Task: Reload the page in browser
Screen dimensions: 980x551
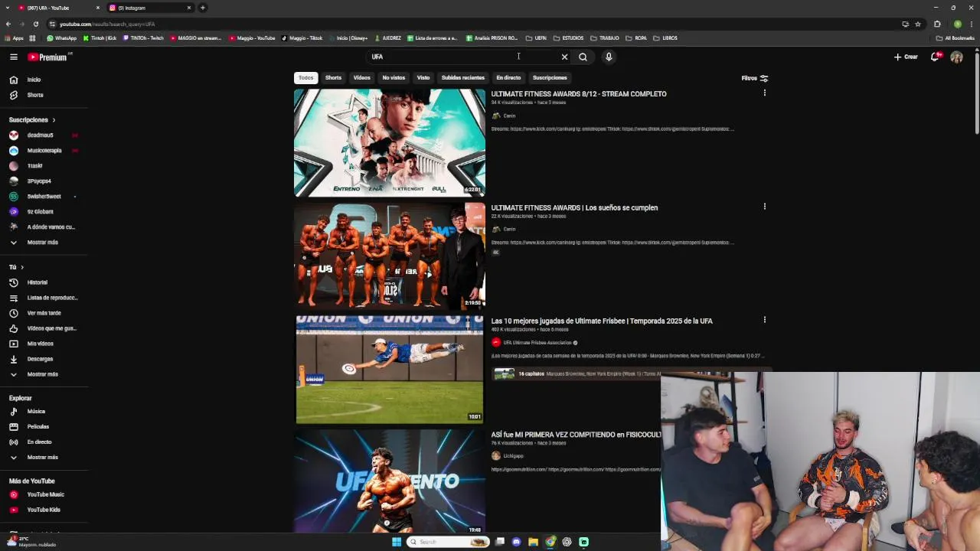Action: pos(35,24)
